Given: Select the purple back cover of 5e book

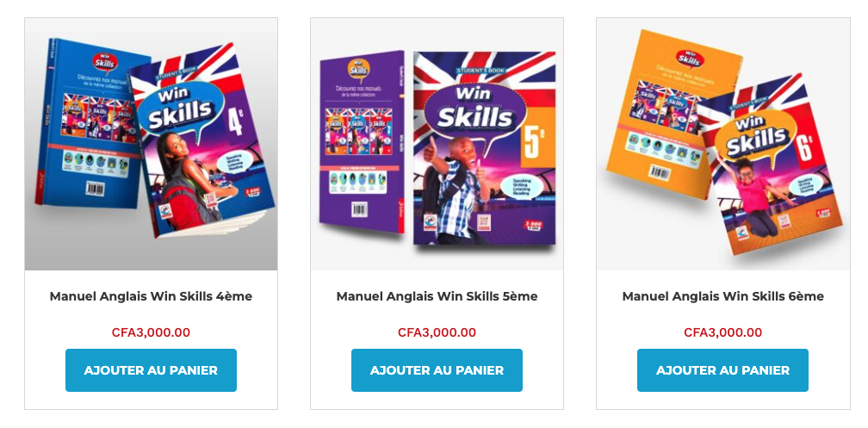Looking at the screenshot, I should 362,141.
